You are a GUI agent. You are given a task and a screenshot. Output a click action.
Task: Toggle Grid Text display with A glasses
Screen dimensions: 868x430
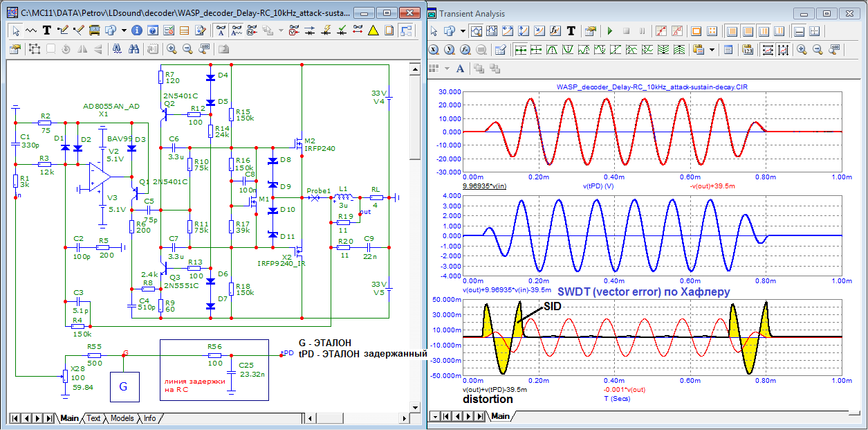point(221,30)
